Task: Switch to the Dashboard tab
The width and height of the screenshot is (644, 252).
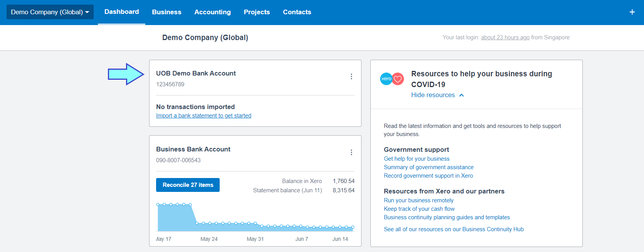Action: (121, 12)
